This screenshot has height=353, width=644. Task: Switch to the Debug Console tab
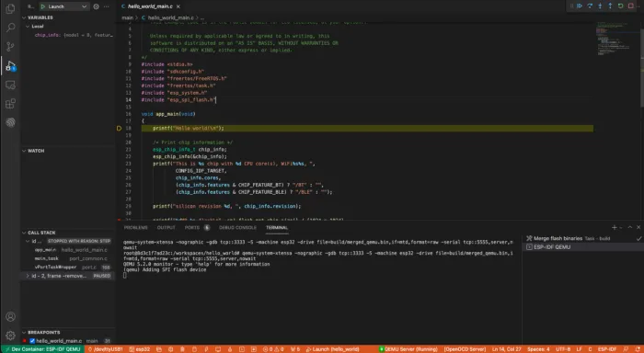[x=237, y=227]
